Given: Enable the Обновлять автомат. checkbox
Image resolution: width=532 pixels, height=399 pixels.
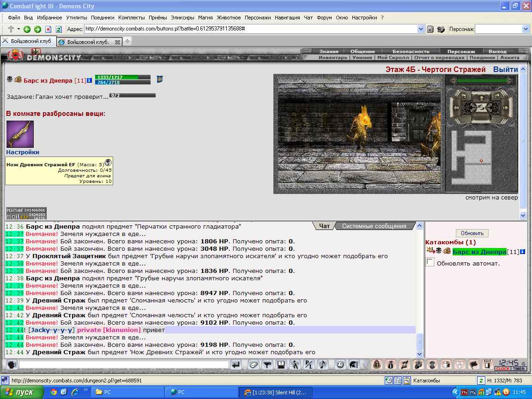Looking at the screenshot, I should [x=430, y=262].
